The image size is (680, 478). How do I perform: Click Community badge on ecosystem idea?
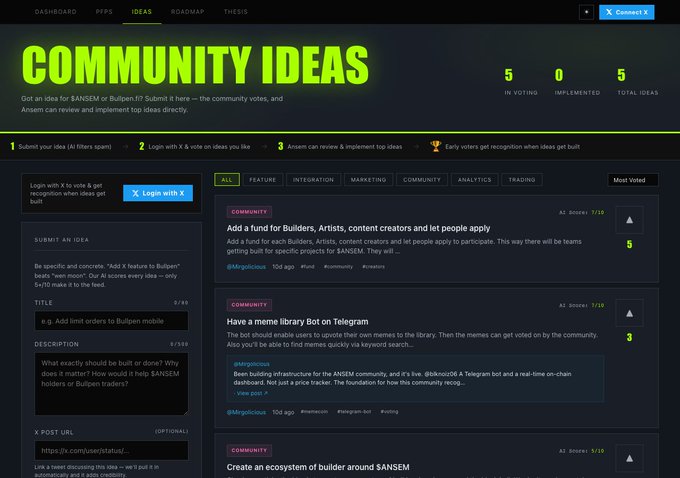(x=249, y=450)
